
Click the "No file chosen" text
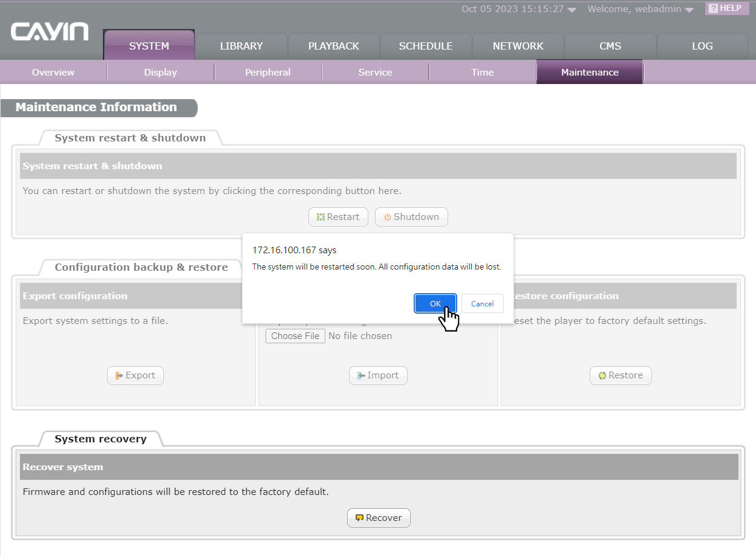tap(360, 336)
